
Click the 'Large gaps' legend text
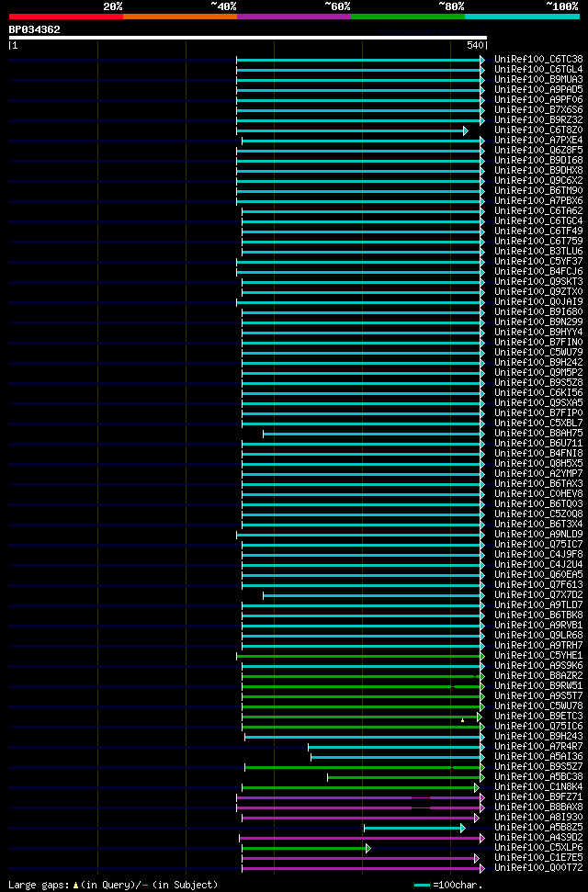[40, 886]
